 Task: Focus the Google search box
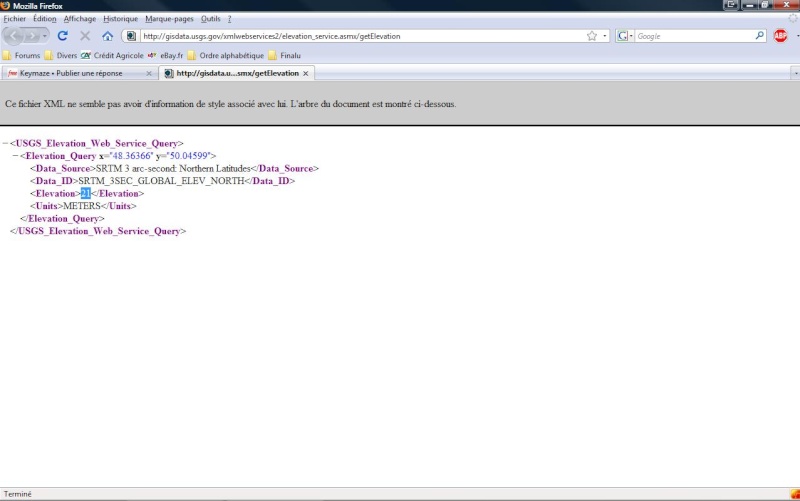click(694, 36)
